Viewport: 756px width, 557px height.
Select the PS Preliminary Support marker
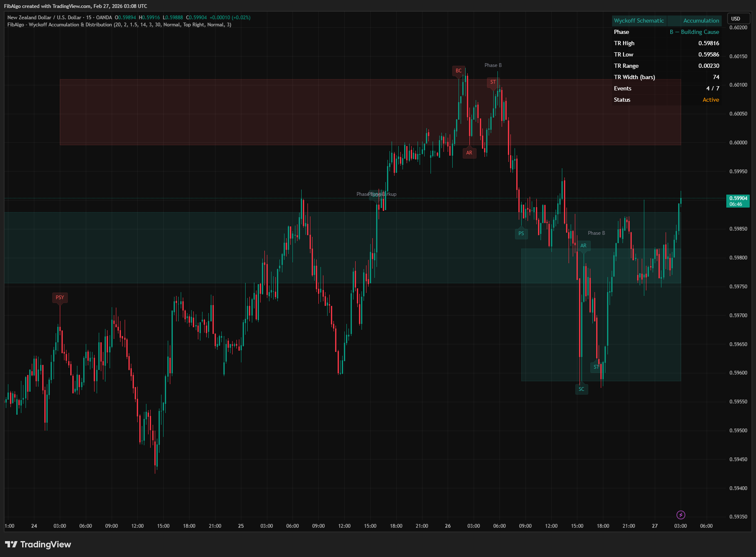click(x=521, y=233)
